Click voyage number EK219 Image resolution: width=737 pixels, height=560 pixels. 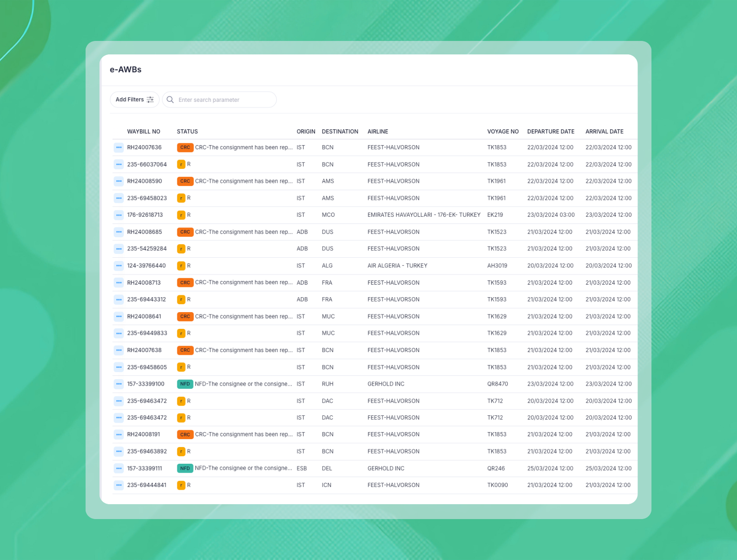[495, 215]
